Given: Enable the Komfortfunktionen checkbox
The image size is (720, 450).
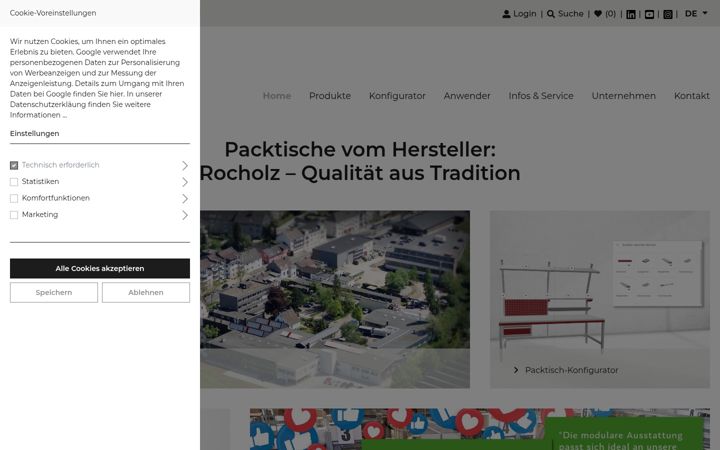Looking at the screenshot, I should tap(14, 198).
